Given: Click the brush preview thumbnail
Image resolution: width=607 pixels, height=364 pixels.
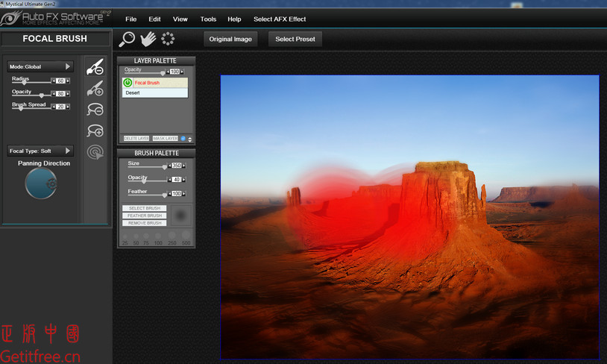Looking at the screenshot, I should coord(180,216).
